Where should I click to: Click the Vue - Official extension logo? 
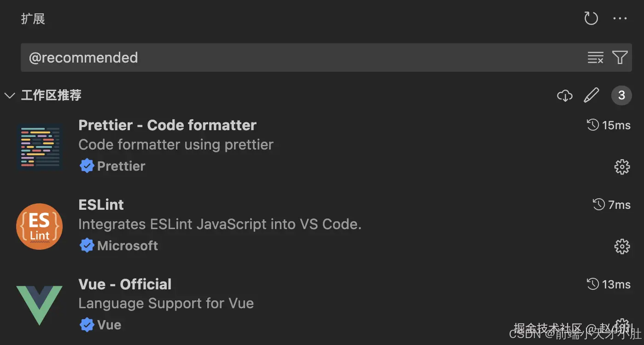click(39, 305)
